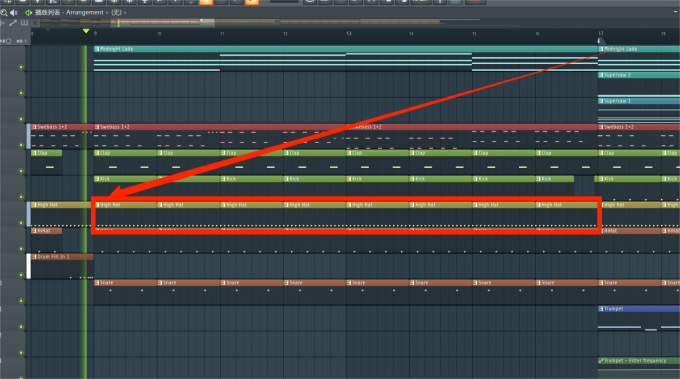Click the speaker icon beside the magnifier
The height and width of the screenshot is (379, 680).
(x=13, y=13)
